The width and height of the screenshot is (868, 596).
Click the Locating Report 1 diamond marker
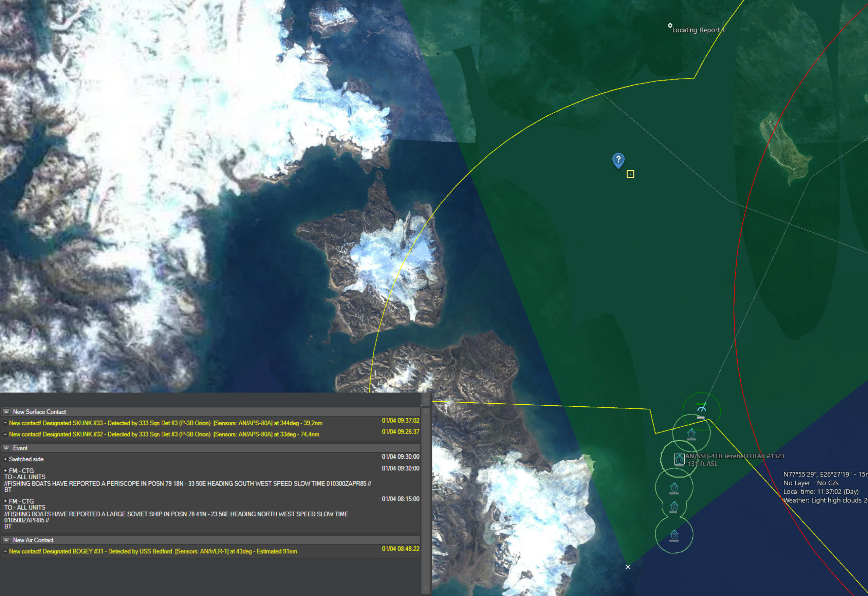point(670,25)
